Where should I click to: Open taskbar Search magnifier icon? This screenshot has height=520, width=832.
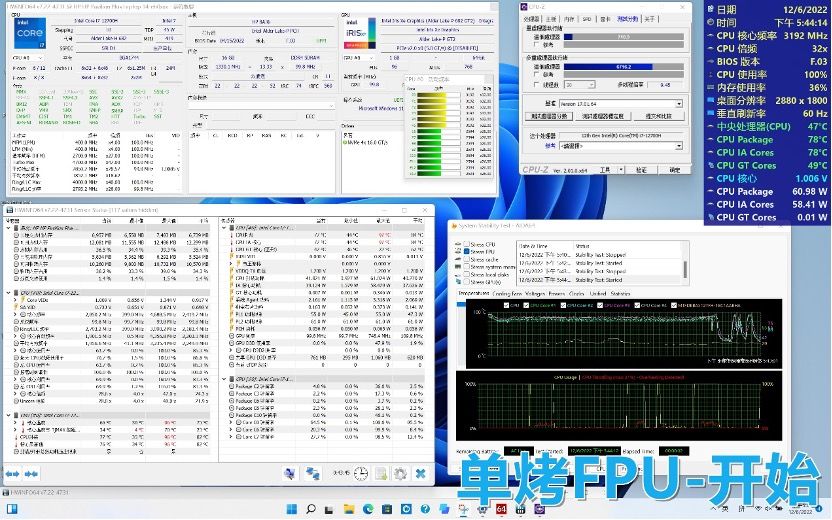coord(311,509)
